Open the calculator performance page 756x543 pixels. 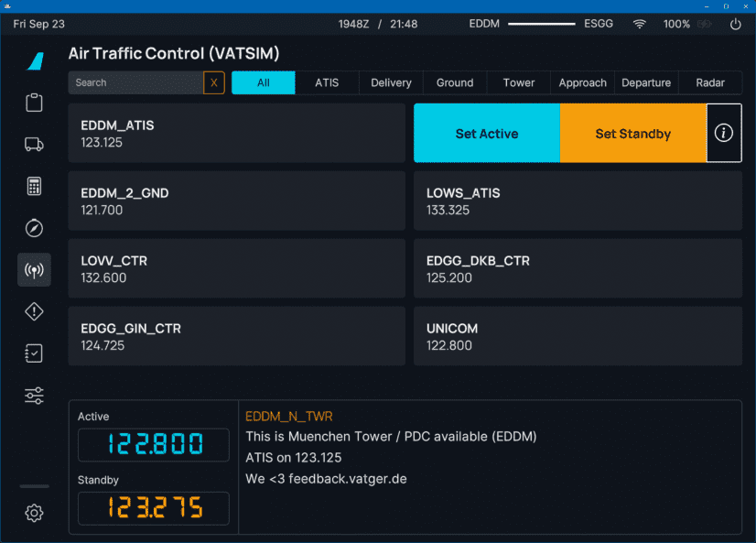34,186
